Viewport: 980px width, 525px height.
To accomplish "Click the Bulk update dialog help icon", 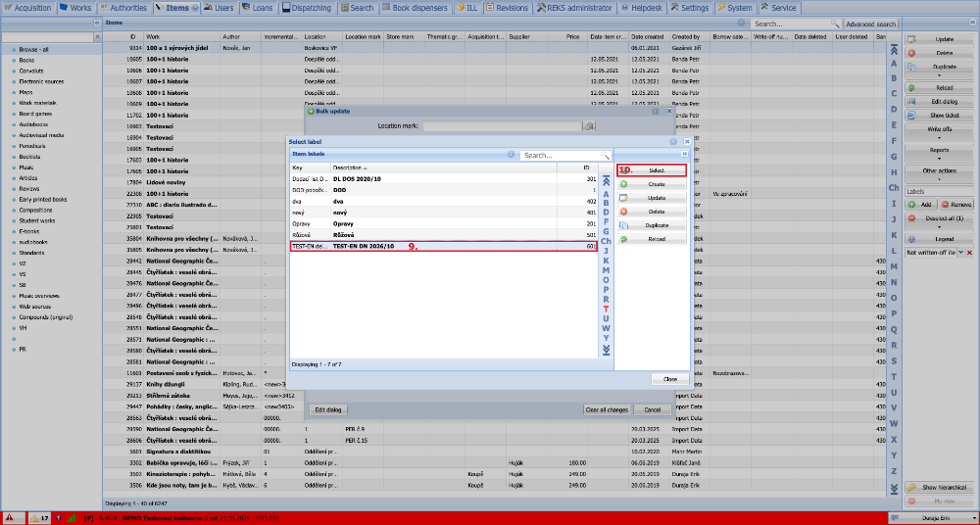I will (x=656, y=111).
